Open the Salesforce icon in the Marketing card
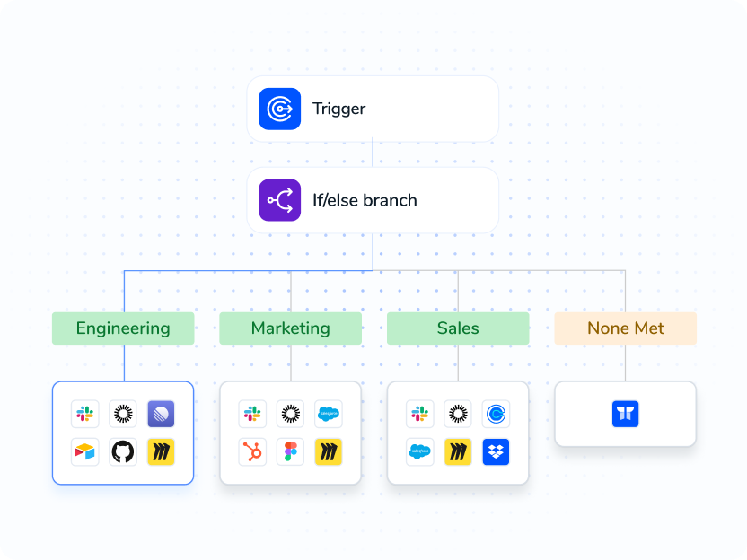Screen dimensions: 747x560 tap(329, 414)
